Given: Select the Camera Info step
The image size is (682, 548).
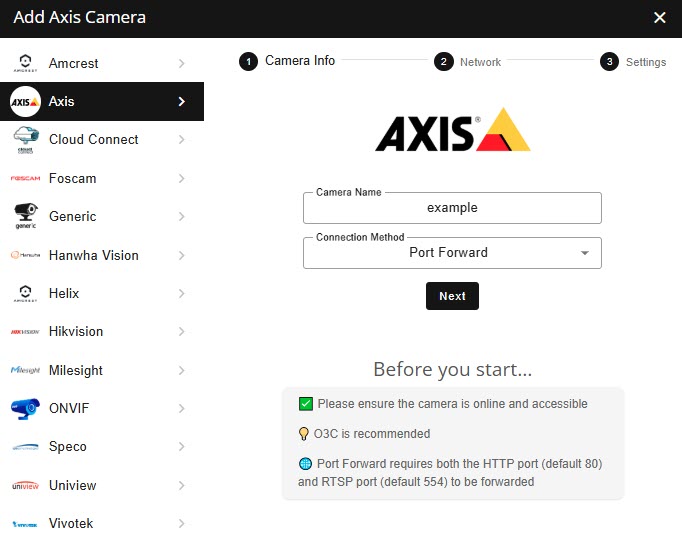Looking at the screenshot, I should [x=288, y=61].
